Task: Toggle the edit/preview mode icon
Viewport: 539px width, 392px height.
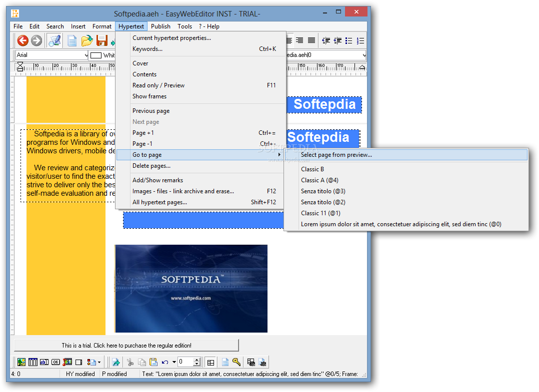Action: [x=54, y=40]
